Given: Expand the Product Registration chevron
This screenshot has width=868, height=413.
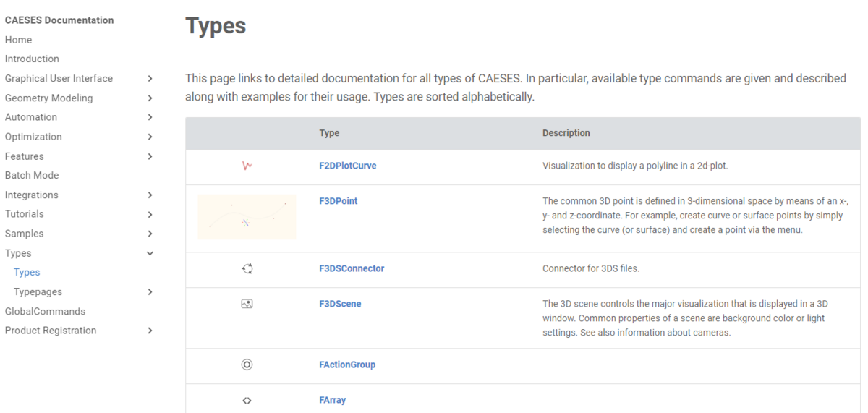Looking at the screenshot, I should pos(150,331).
